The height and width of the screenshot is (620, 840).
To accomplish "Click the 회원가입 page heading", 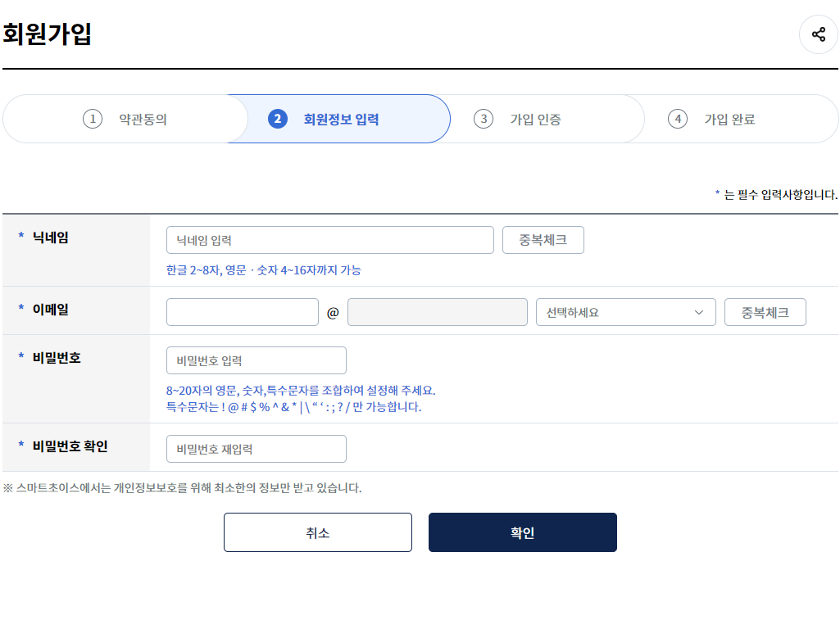I will pyautogui.click(x=48, y=34).
